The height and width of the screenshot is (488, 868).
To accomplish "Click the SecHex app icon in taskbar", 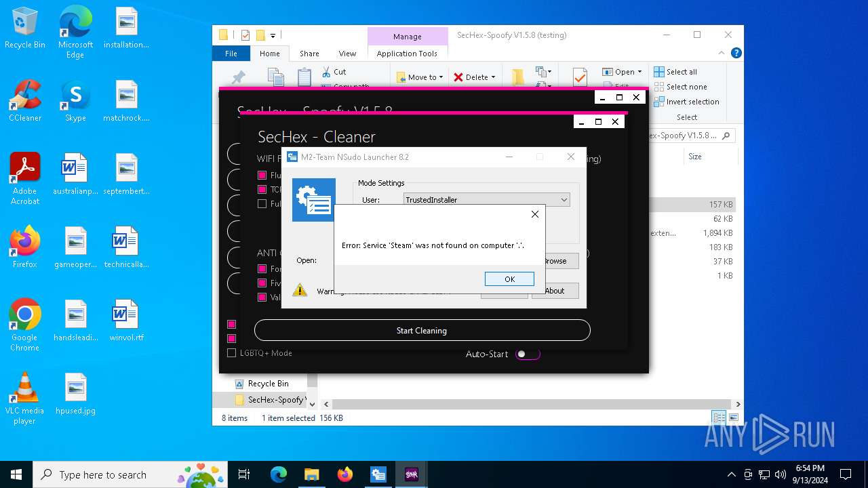I will pos(411,474).
